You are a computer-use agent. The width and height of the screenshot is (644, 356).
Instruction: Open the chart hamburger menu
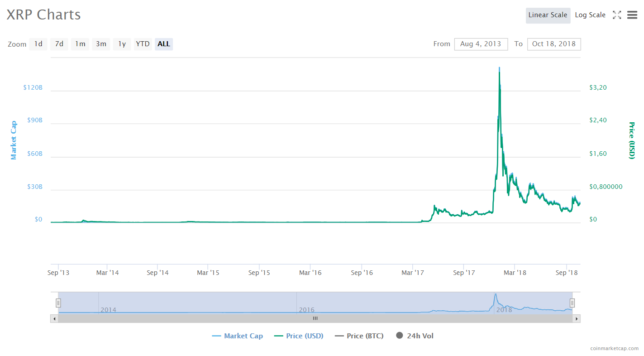(632, 15)
